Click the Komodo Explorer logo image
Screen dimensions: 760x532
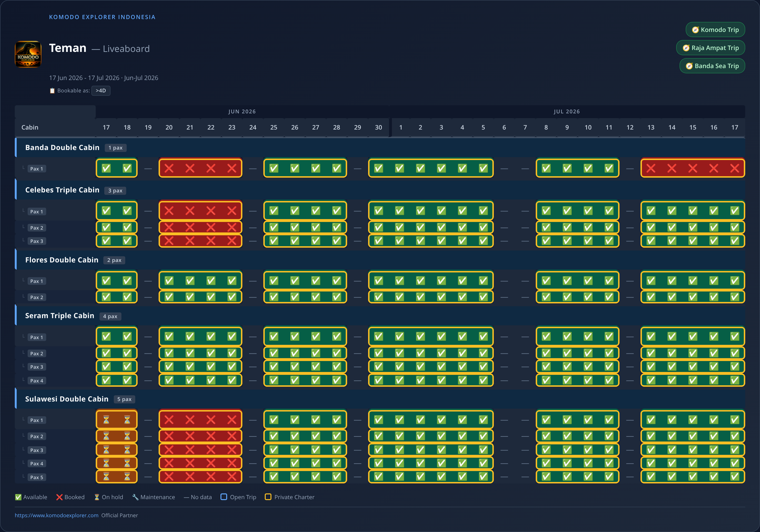coord(28,54)
